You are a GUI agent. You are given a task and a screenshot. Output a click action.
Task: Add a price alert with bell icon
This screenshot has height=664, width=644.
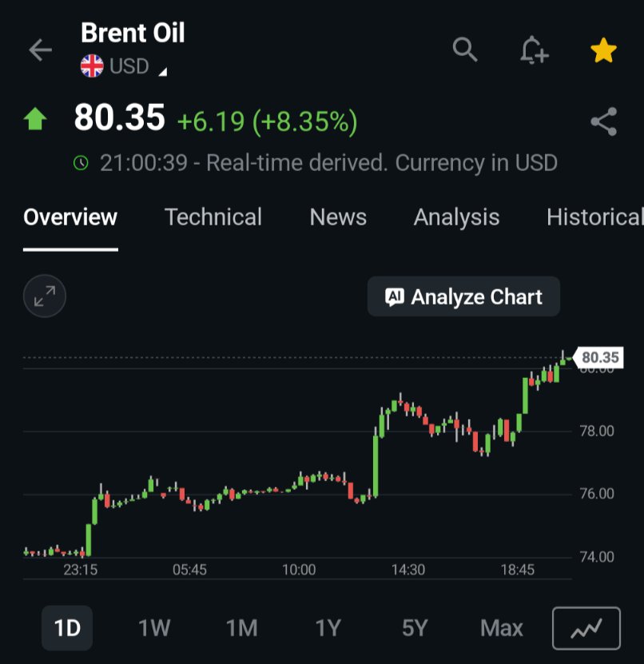[x=534, y=50]
